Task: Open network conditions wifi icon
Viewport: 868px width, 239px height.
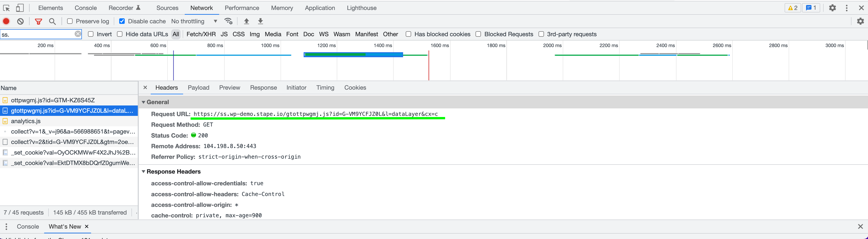Action: pyautogui.click(x=228, y=21)
